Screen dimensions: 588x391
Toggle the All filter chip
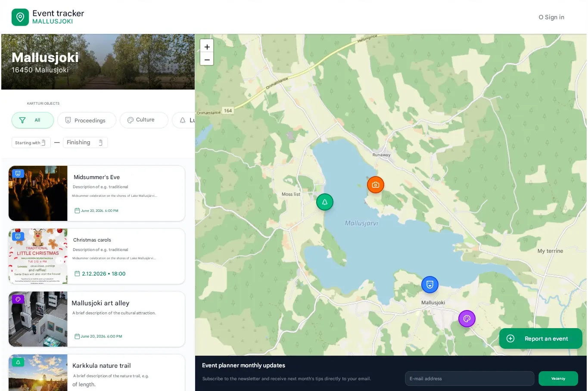[33, 120]
